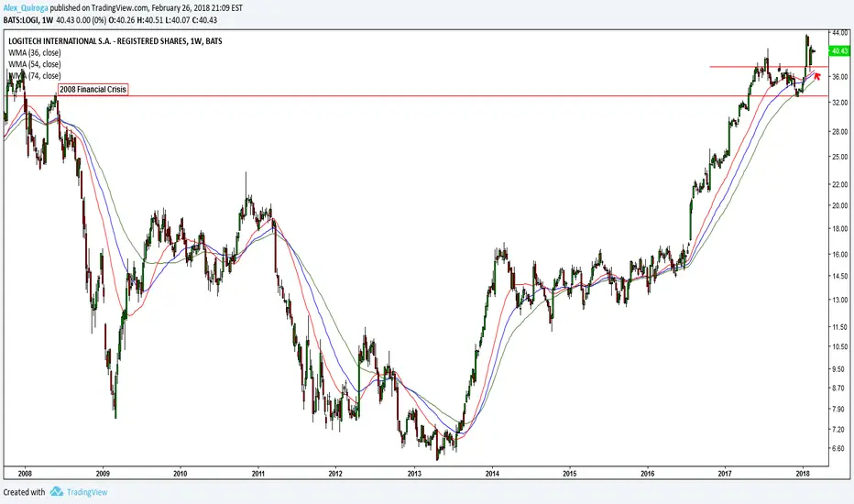Click the 18.00 price axis label

pos(840,229)
